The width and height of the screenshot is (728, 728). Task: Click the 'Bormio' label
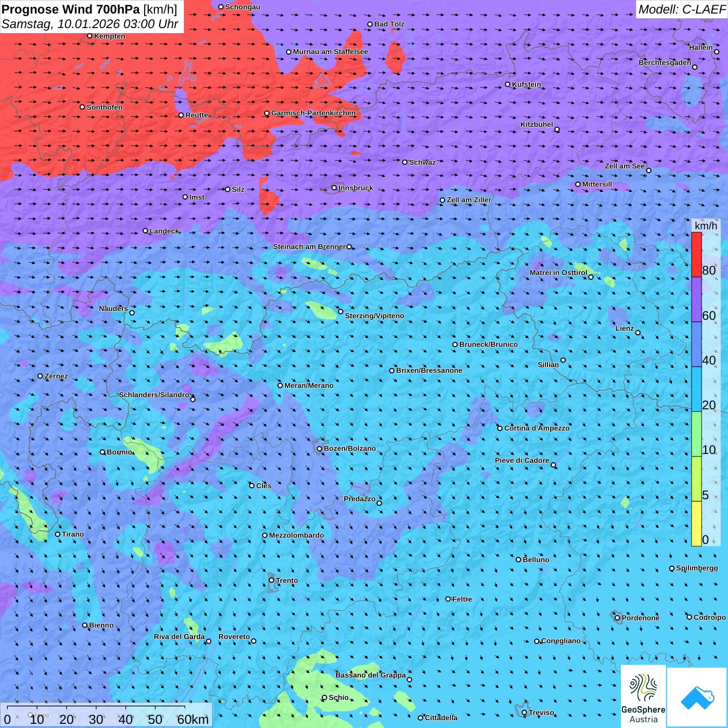[x=119, y=452]
